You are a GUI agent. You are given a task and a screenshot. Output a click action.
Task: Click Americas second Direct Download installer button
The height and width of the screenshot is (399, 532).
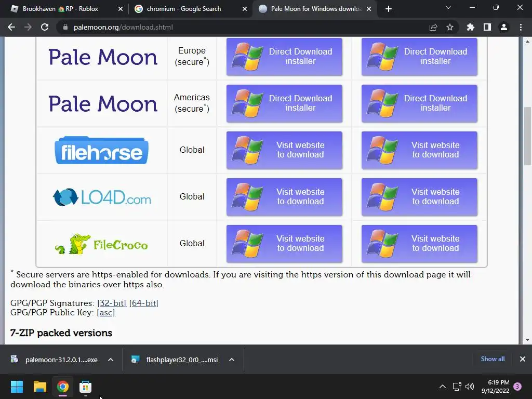pos(419,103)
